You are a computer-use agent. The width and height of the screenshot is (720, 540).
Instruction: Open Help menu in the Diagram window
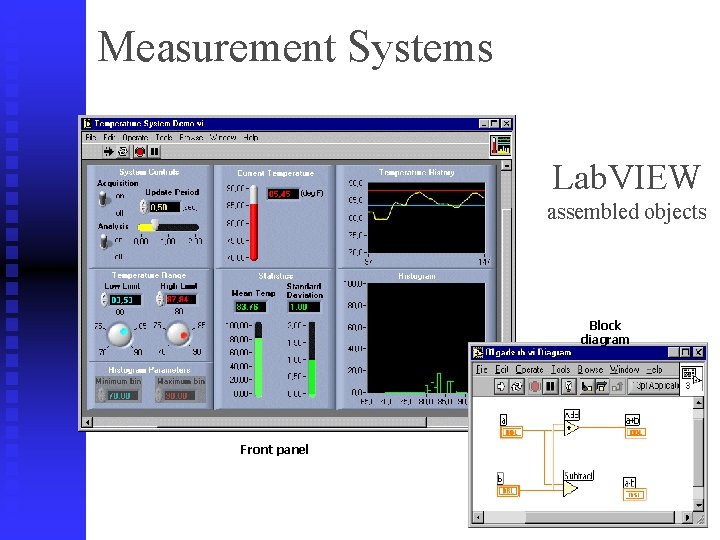[x=654, y=370]
